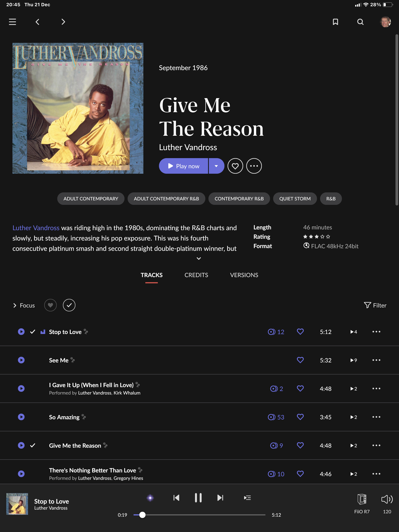Expand the Focus options chevron
The height and width of the screenshot is (532, 399).
click(x=15, y=306)
